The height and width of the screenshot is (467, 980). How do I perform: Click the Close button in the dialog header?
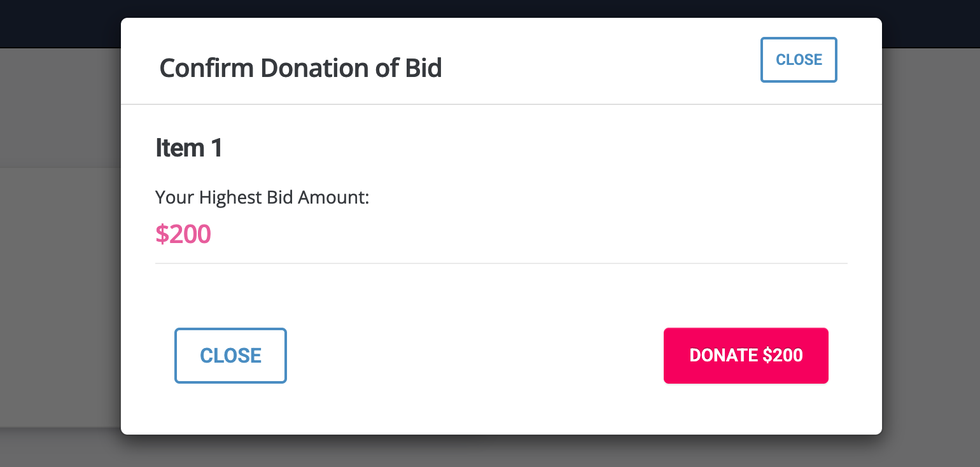799,60
